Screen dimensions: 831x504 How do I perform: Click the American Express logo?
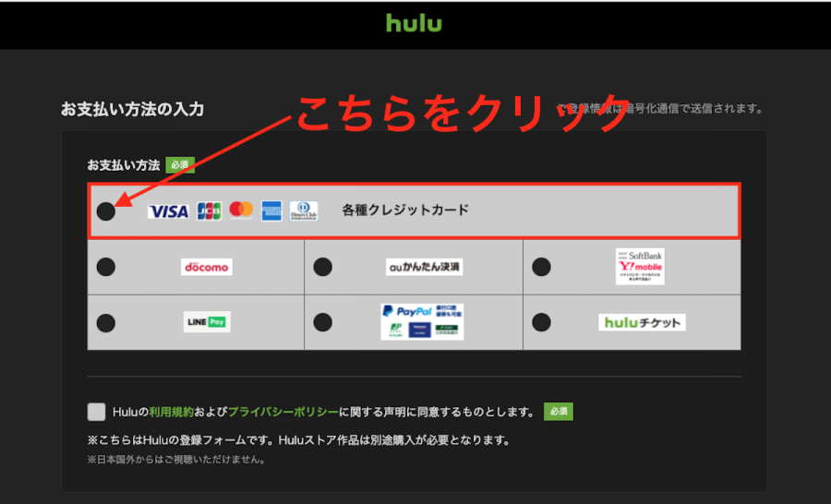point(271,211)
